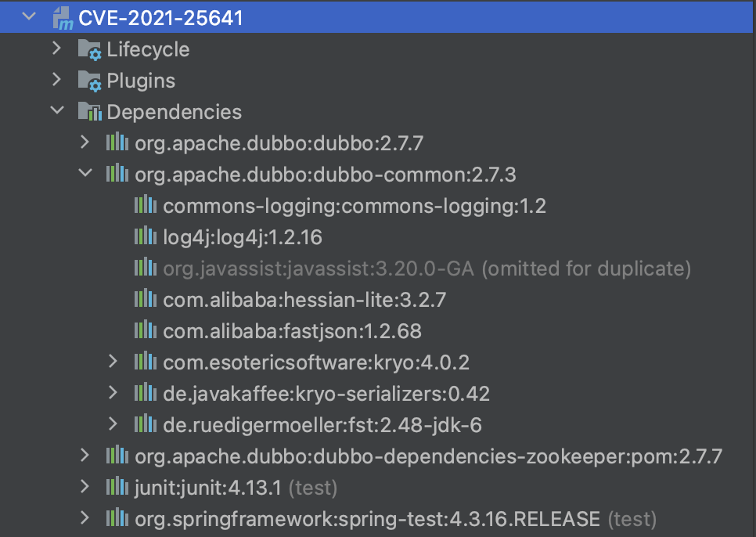Select org.apache.dubbo:dubbo-common:2.7.3 text

(x=326, y=175)
